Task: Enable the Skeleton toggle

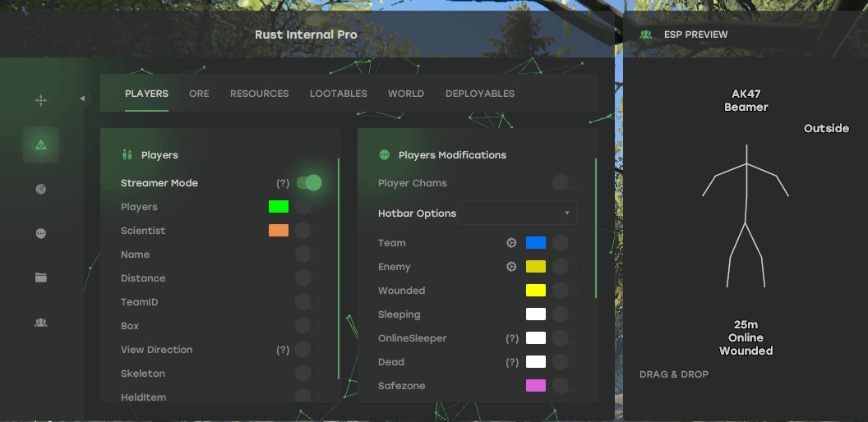Action: (307, 374)
